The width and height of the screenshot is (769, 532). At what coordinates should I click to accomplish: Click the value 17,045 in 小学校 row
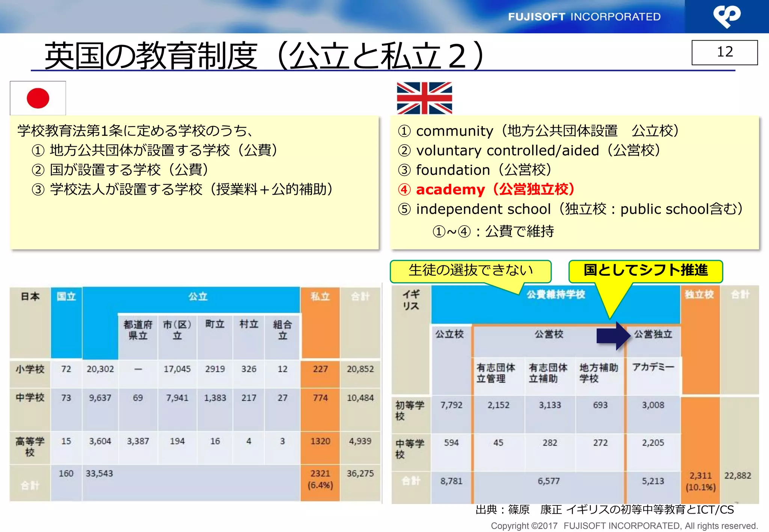pos(177,369)
